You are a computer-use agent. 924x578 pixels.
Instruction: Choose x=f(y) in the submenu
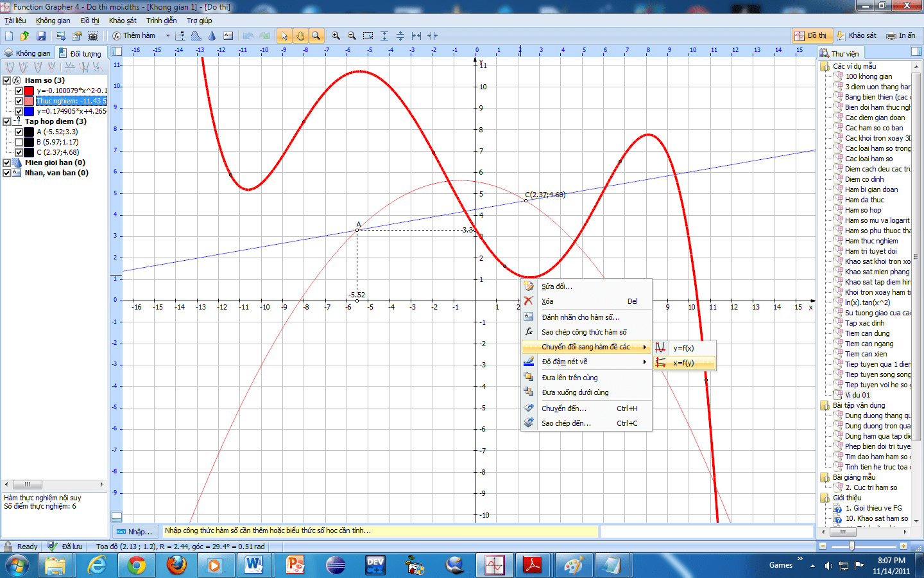[x=684, y=363]
